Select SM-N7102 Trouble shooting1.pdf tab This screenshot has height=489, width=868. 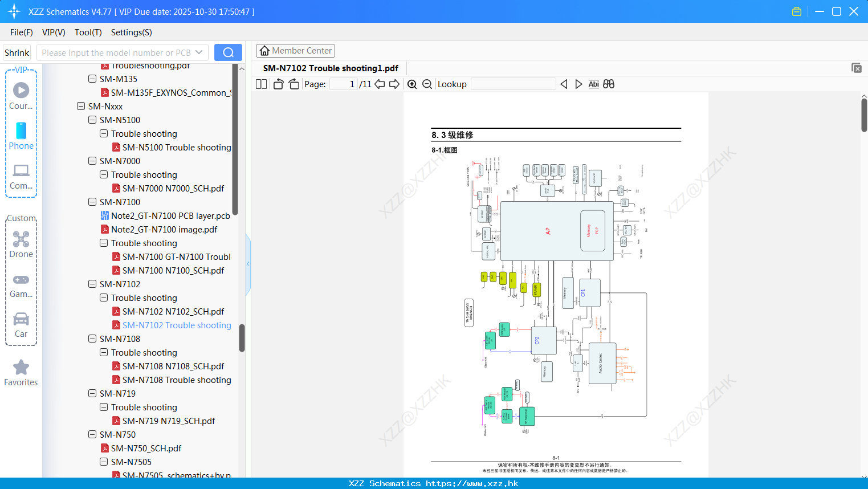pos(331,68)
